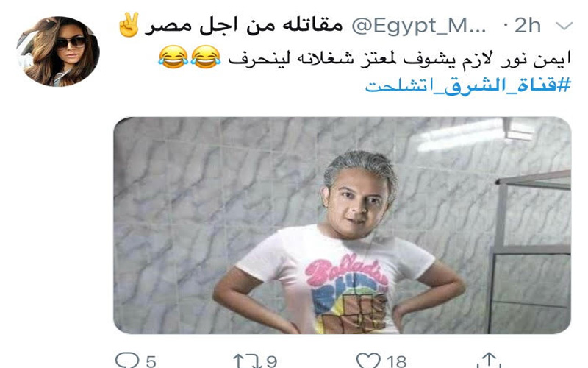The height and width of the screenshot is (368, 588).
Task: Click the reply speech bubble icon
Action: point(126,361)
